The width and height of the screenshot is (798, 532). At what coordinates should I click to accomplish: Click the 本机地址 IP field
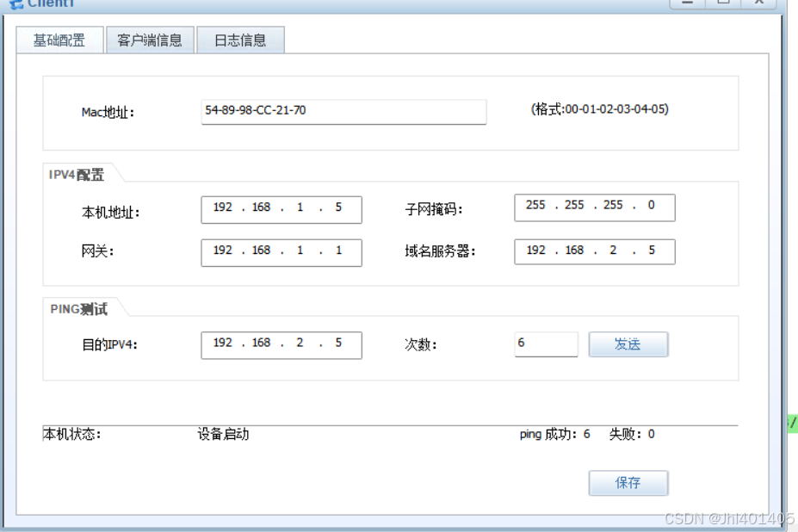click(x=281, y=210)
